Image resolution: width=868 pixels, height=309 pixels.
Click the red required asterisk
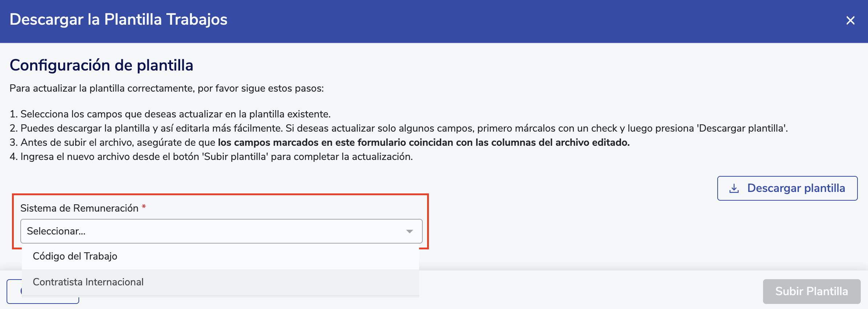coord(144,207)
